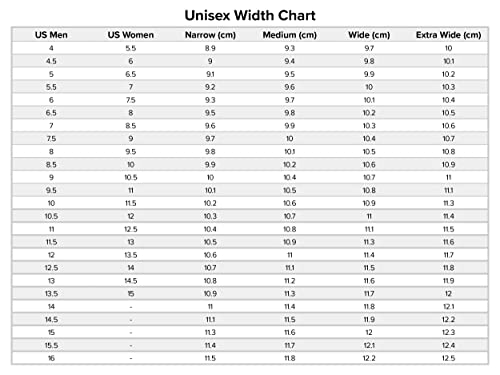Screen dimensions: 500x375
Task: Click the Medium (cm) column header
Action: click(290, 35)
